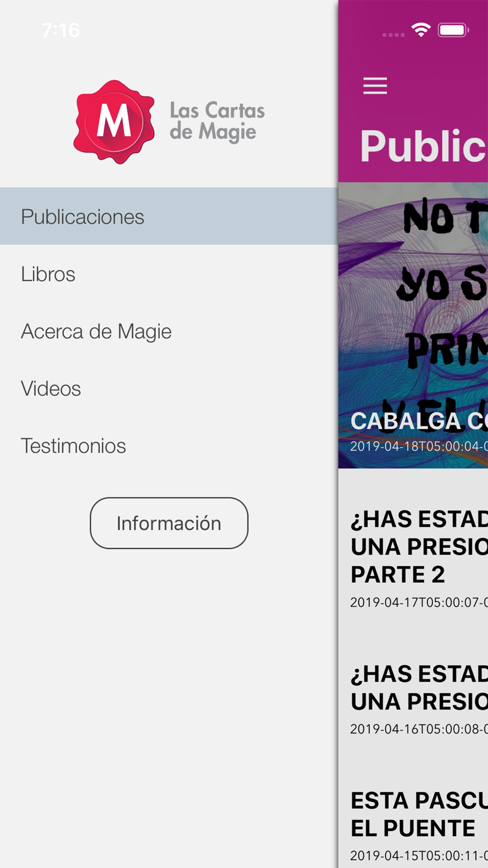Tap the Public page header title
This screenshot has height=868, width=488.
pos(424,145)
